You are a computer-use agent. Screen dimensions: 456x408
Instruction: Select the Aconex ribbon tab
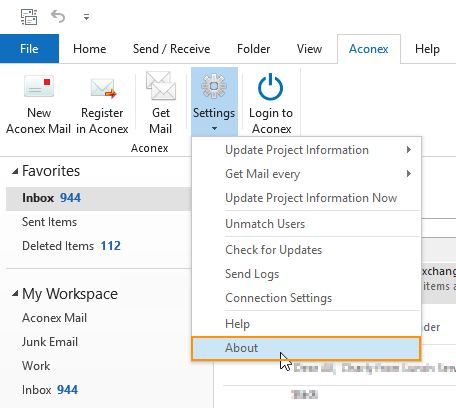[369, 49]
